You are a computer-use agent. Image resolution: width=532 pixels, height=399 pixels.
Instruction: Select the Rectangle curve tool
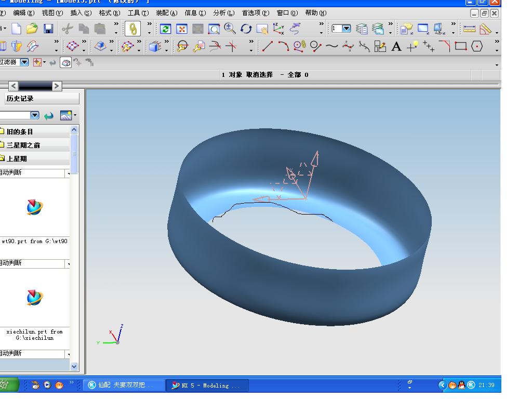(x=461, y=46)
